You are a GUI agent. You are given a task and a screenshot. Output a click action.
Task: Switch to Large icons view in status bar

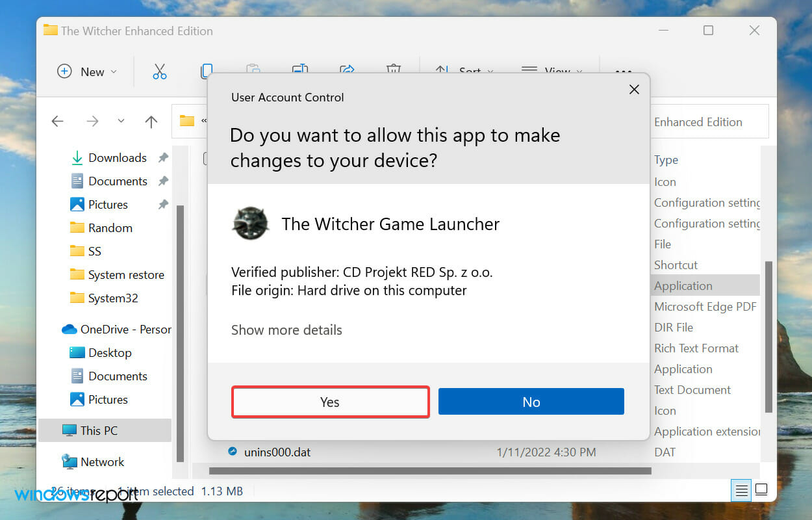[761, 489]
